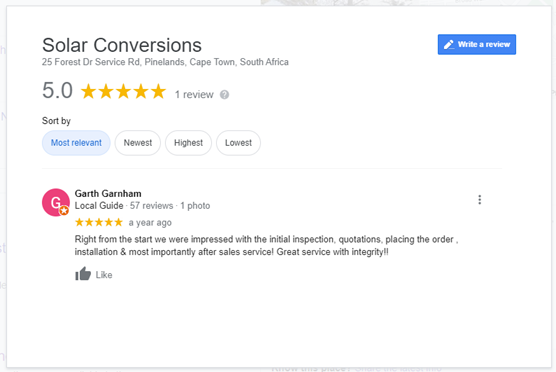Click the five-star rating next to 5.0
Image resolution: width=556 pixels, height=372 pixels.
coord(123,91)
